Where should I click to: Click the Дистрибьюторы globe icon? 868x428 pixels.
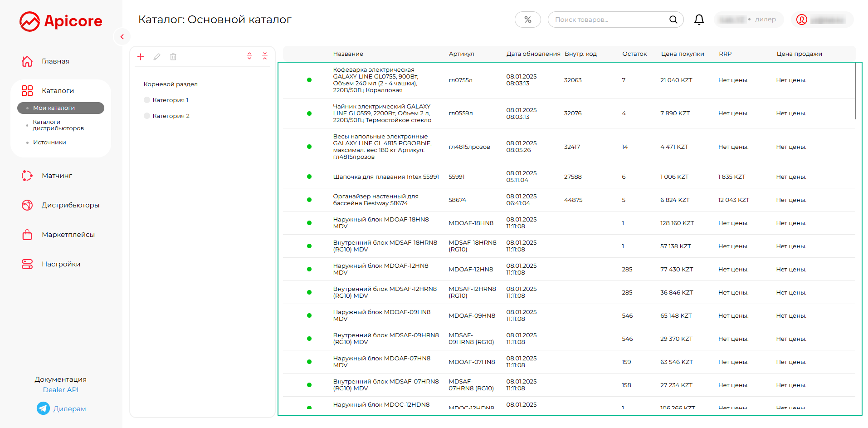tap(27, 205)
